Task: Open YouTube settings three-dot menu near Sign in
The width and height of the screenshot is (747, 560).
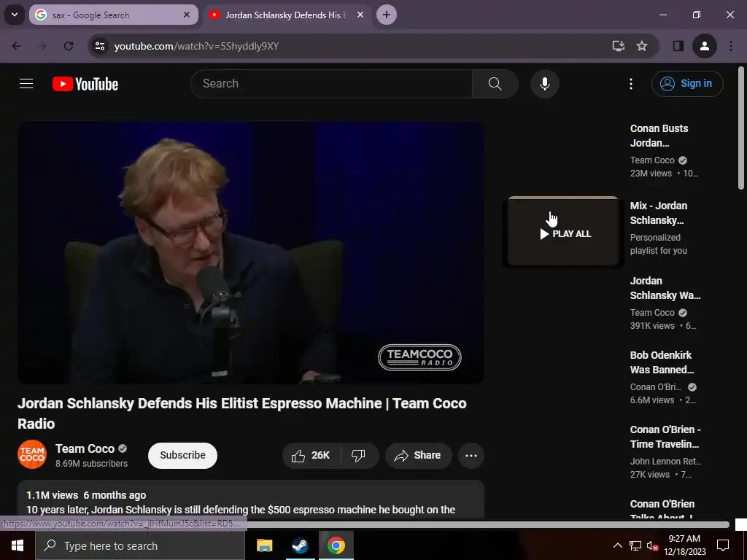Action: click(x=631, y=84)
